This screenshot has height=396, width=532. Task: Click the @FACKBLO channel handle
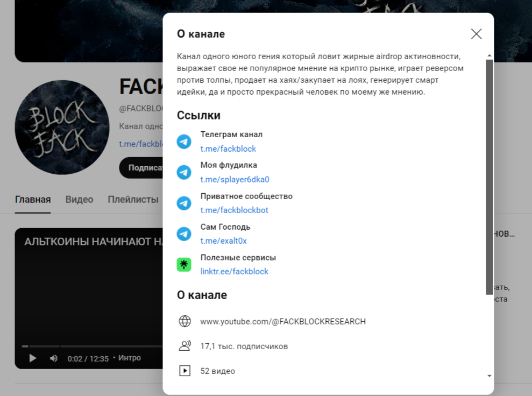click(x=141, y=109)
